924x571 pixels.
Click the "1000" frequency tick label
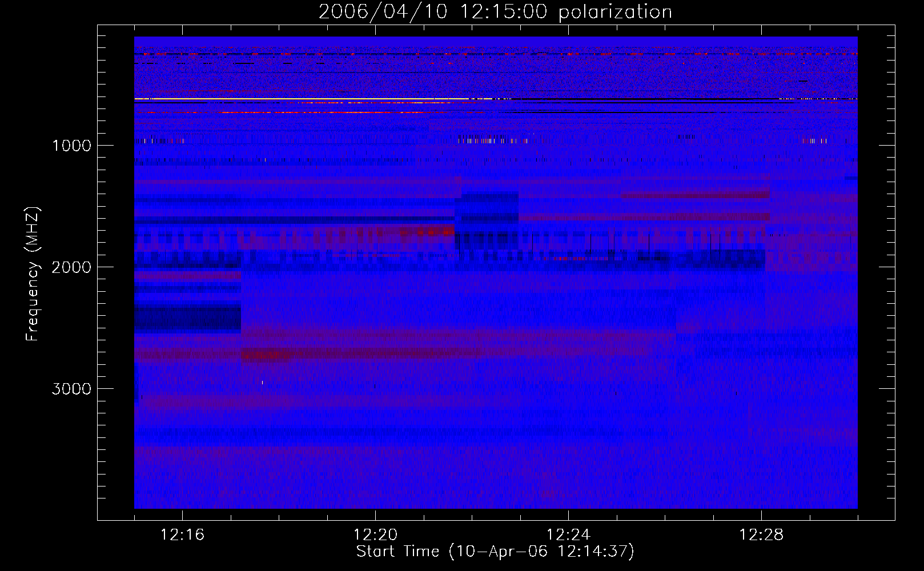coord(72,146)
